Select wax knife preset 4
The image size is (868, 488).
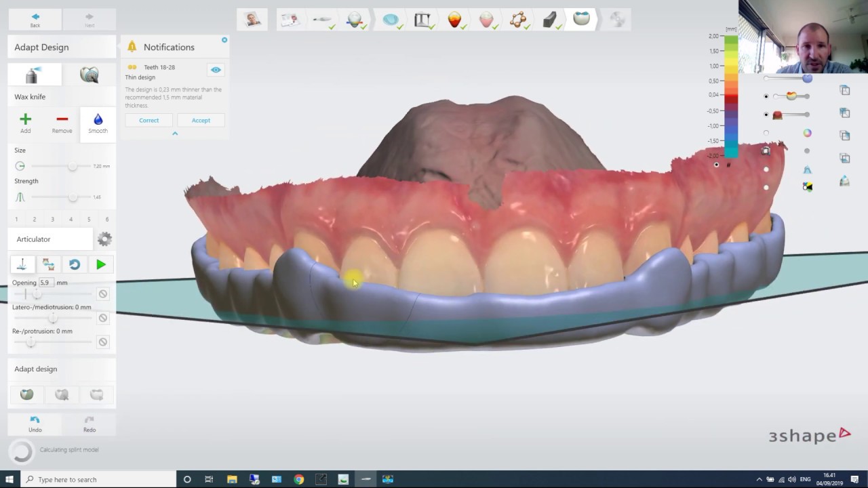click(71, 220)
